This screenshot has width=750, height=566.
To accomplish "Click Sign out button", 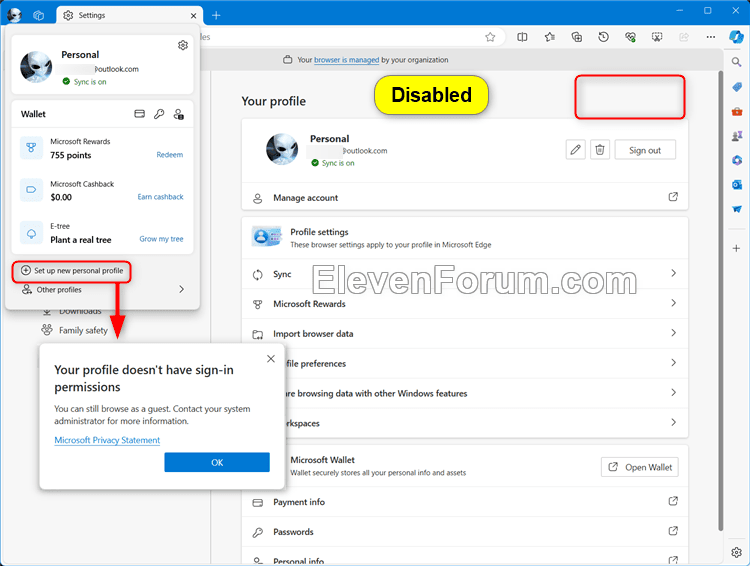I will (645, 150).
